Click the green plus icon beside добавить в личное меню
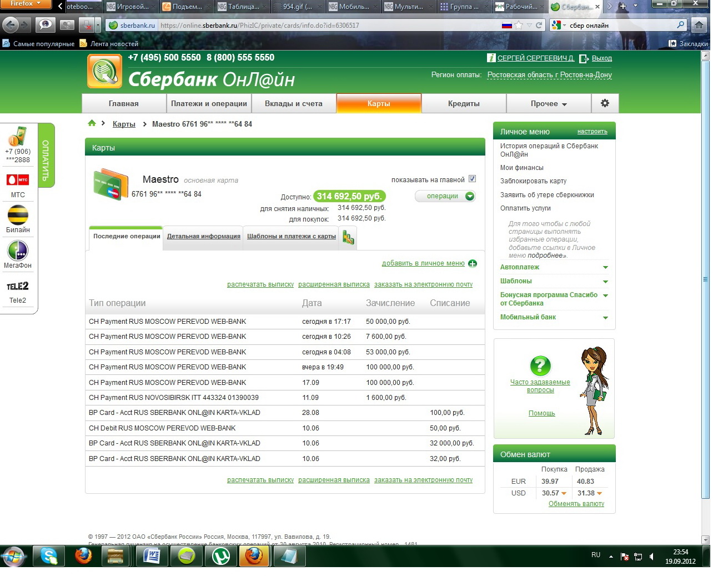The image size is (728, 581). click(x=473, y=264)
